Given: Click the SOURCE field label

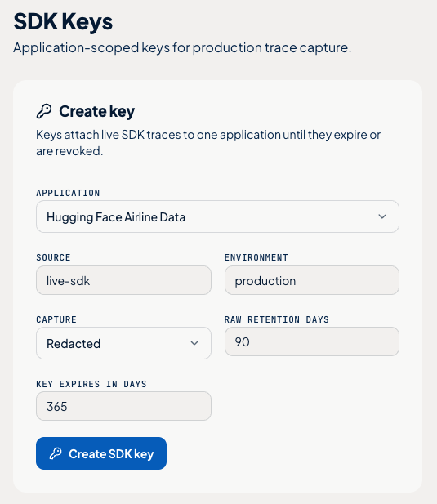Looking at the screenshot, I should pyautogui.click(x=53, y=257).
